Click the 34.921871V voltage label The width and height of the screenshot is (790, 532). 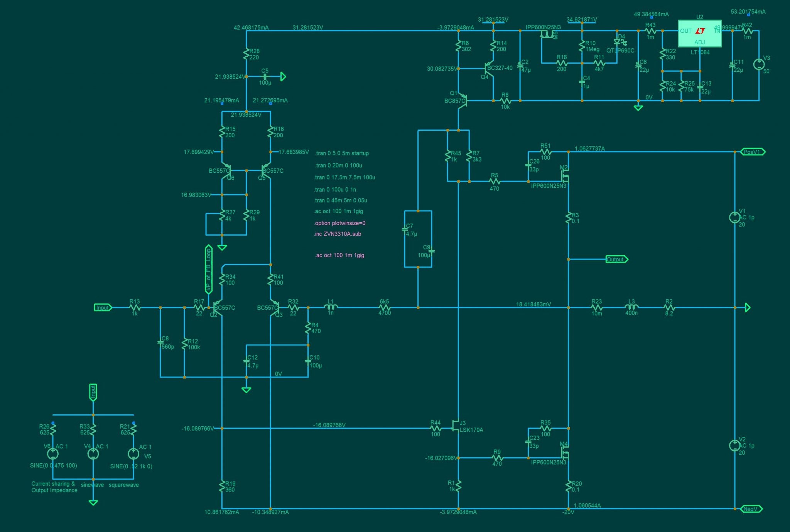point(582,19)
